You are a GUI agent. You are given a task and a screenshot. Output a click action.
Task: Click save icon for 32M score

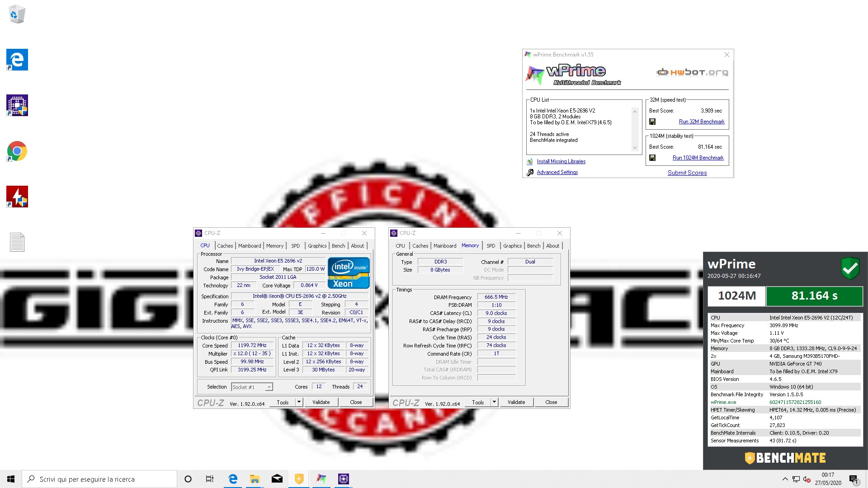point(652,122)
